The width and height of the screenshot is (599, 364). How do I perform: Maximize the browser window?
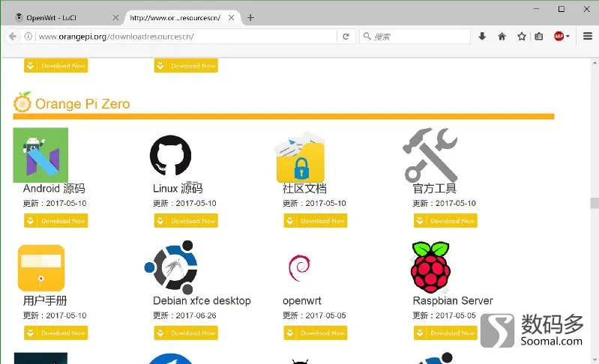(x=562, y=9)
